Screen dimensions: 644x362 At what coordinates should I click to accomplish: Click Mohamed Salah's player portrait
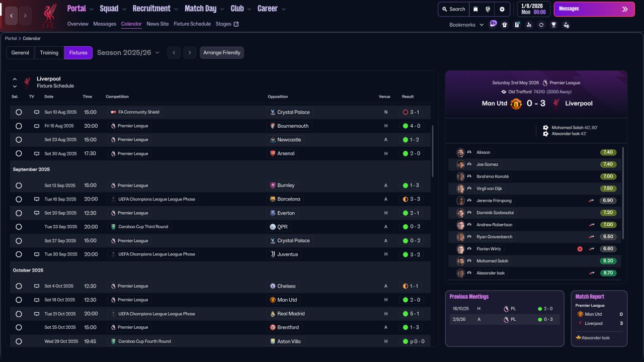(x=460, y=261)
